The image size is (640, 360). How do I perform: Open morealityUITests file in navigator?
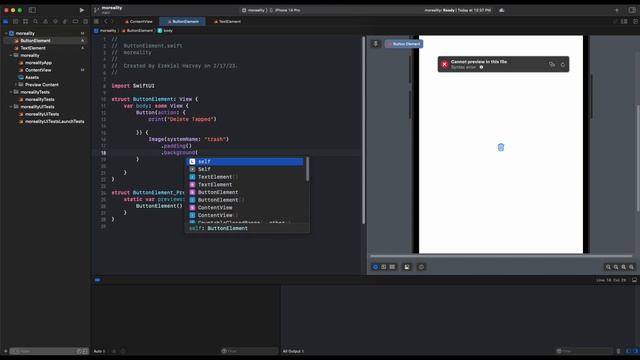pos(42,114)
